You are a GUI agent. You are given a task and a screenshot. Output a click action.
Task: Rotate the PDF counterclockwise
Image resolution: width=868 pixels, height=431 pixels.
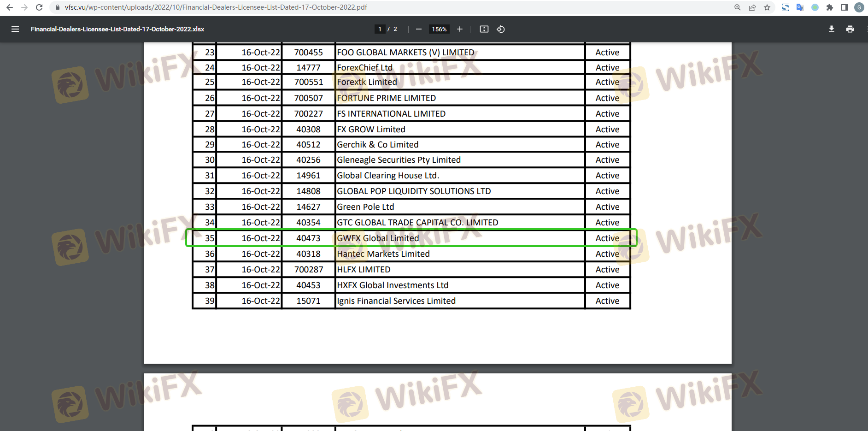501,29
